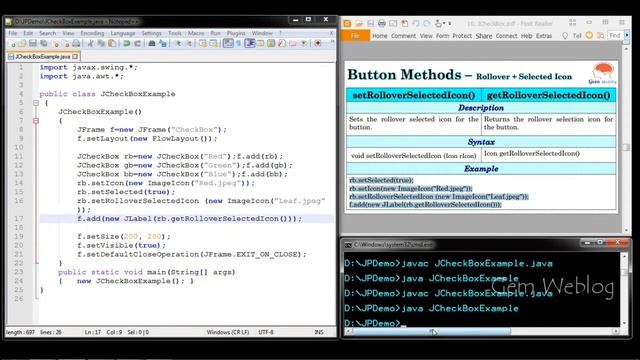This screenshot has width=640, height=360.
Task: Switch to Foxit Connect tab
Action: 507,36
